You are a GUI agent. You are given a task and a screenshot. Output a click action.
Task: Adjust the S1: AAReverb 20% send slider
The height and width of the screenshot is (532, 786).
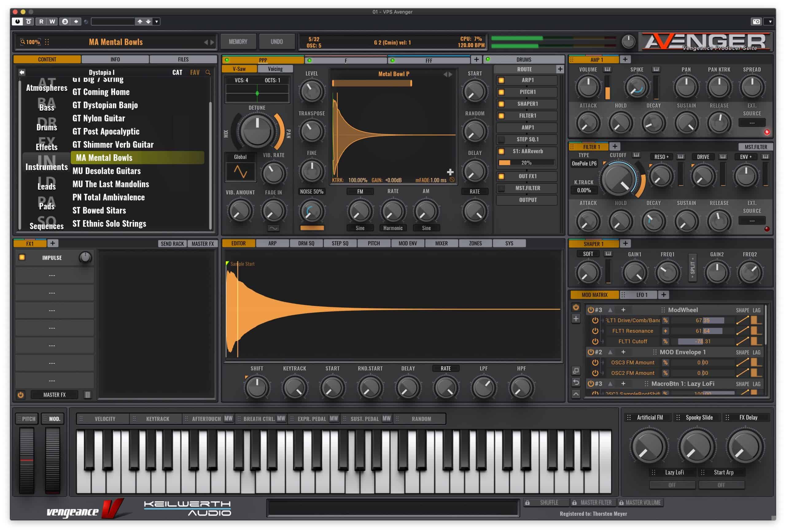[x=527, y=163]
